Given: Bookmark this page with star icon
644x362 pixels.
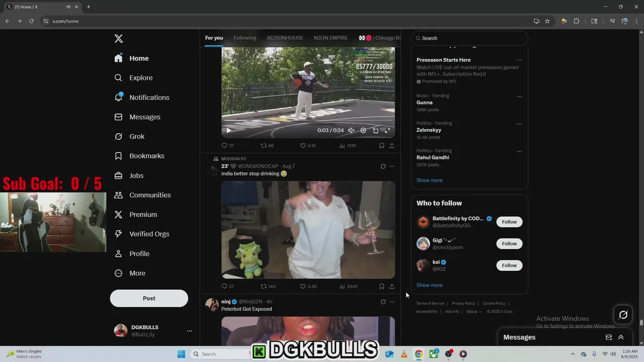Looking at the screenshot, I should tap(547, 21).
